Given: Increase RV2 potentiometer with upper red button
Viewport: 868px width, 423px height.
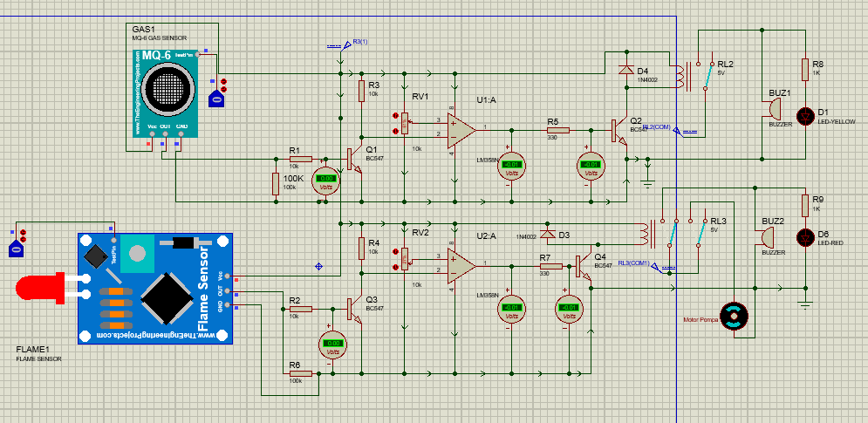Looking at the screenshot, I should [x=396, y=252].
